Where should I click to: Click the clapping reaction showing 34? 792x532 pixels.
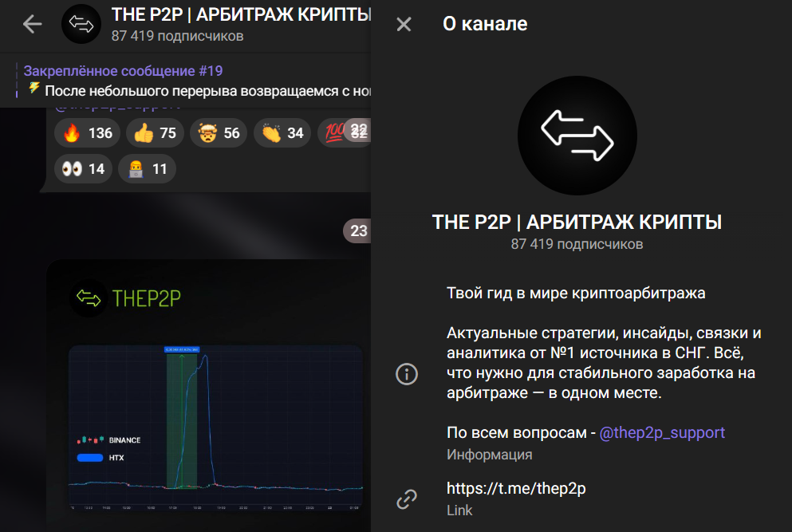coord(282,132)
